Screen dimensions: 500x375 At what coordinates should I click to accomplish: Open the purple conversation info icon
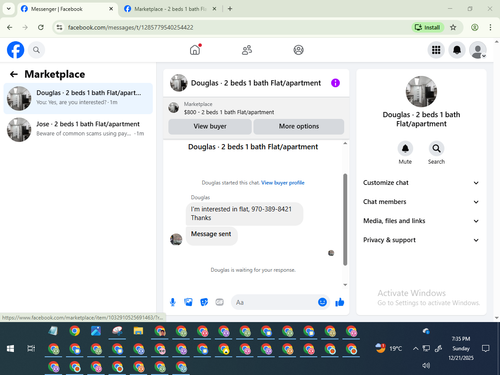[335, 83]
